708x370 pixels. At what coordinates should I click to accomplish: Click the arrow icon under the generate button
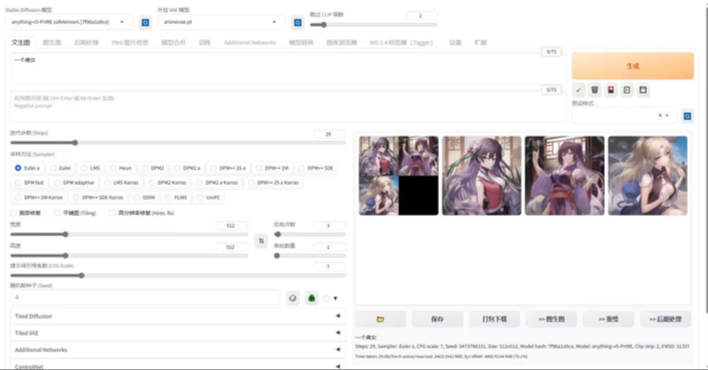(x=578, y=90)
